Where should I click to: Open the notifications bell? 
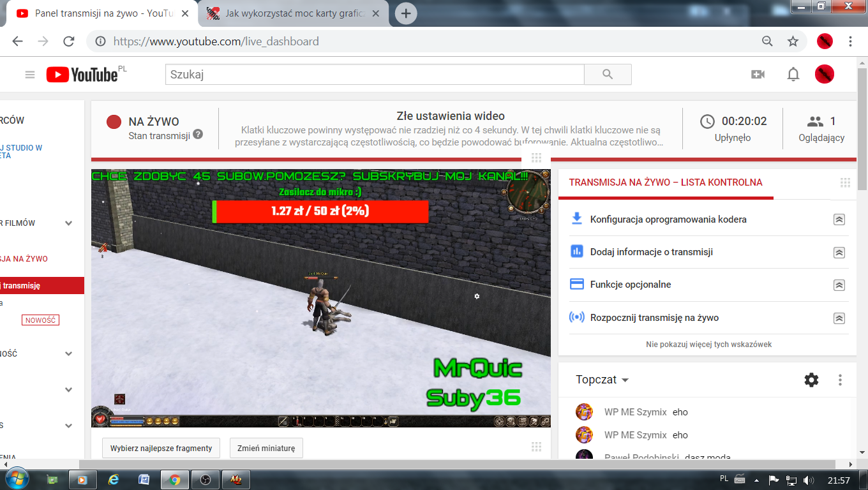point(793,75)
